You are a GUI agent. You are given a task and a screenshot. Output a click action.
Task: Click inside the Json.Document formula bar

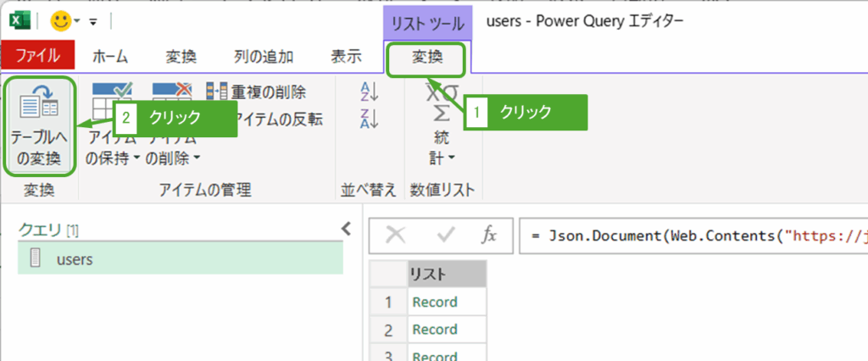point(695,236)
